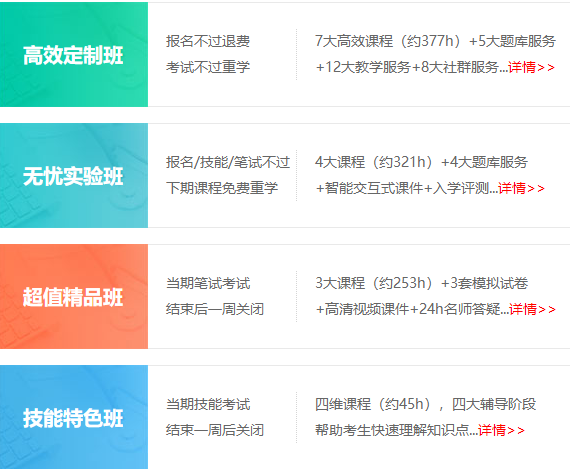This screenshot has width=570, height=469.
Task: Open the 超值精品班 orange course banner
Action: click(x=74, y=297)
